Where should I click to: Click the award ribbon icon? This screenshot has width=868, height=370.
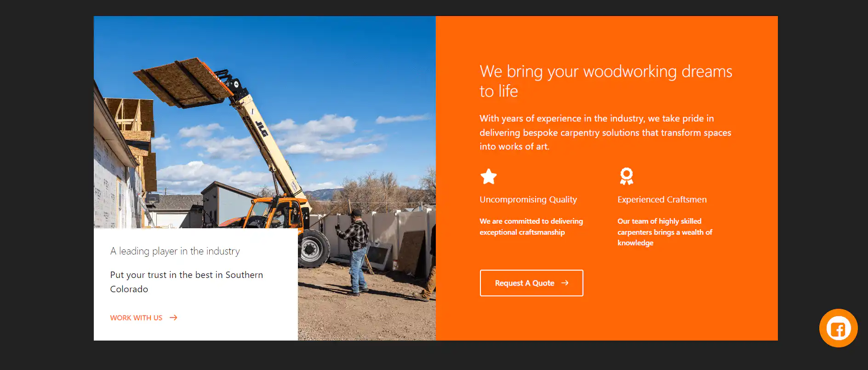[x=626, y=176]
